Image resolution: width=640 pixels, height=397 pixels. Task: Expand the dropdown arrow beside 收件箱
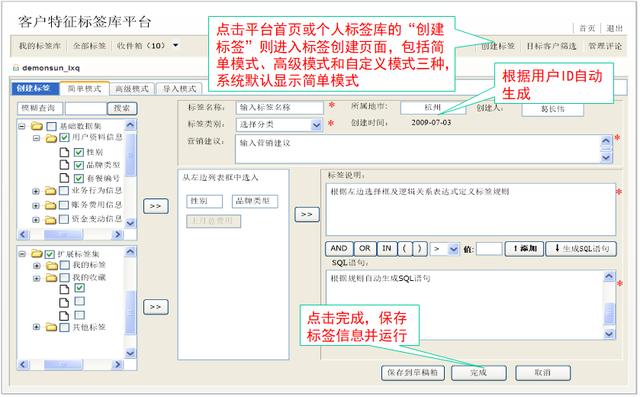tap(176, 45)
